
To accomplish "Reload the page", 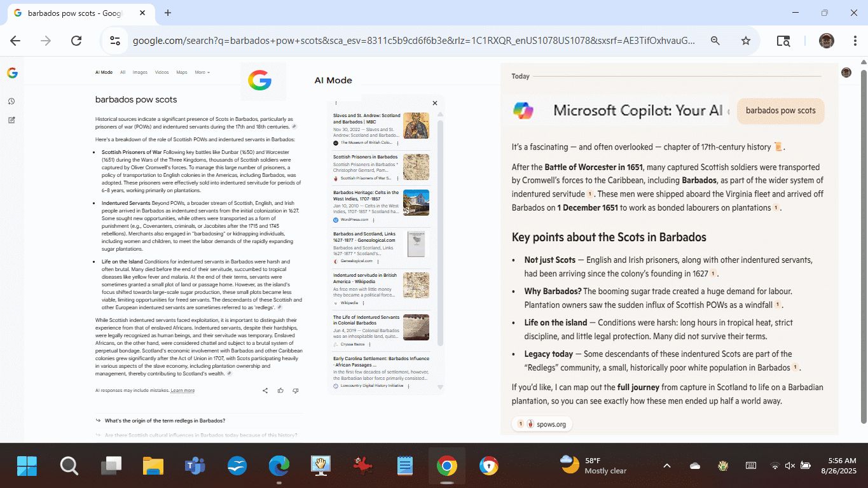I will (x=76, y=41).
